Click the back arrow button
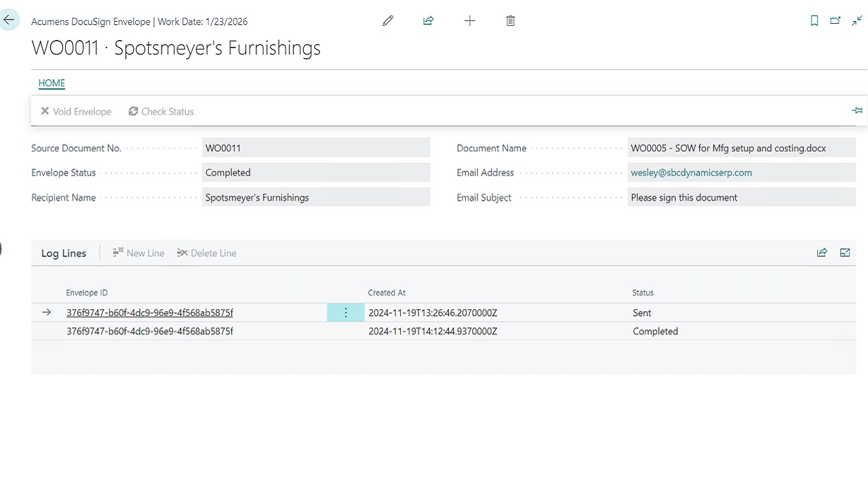 tap(9, 20)
